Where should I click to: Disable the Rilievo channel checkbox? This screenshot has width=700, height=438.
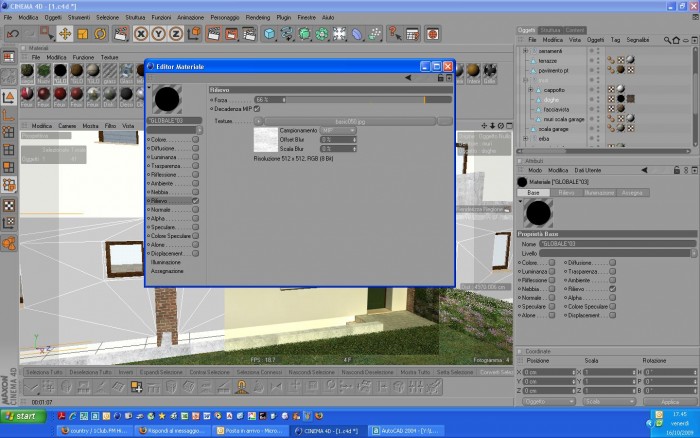pos(196,201)
